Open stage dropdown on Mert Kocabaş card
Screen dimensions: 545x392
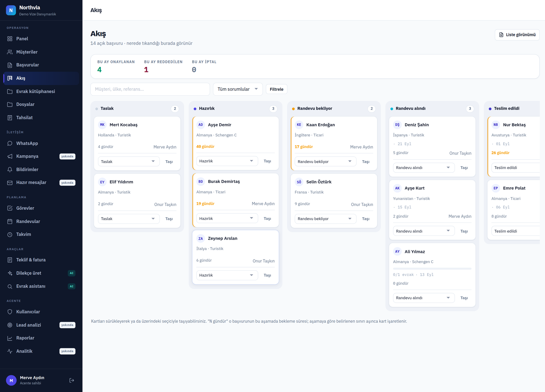[x=129, y=161]
